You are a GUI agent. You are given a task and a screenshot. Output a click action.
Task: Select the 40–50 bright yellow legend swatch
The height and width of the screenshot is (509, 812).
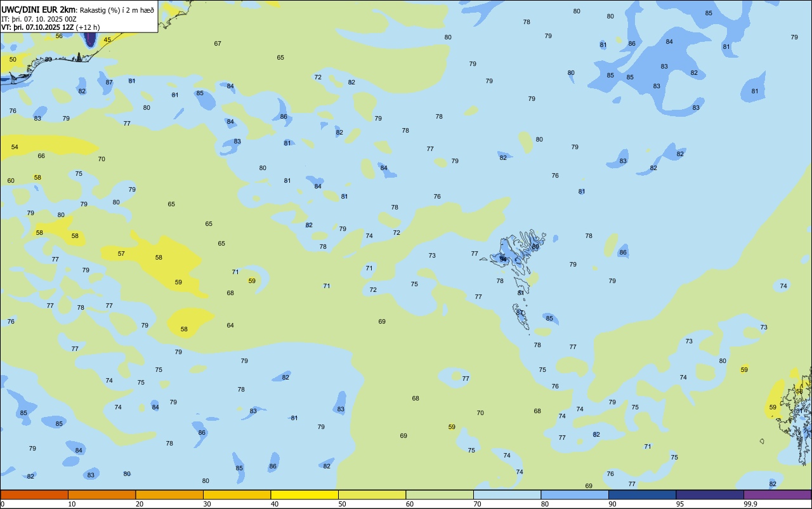coord(304,494)
